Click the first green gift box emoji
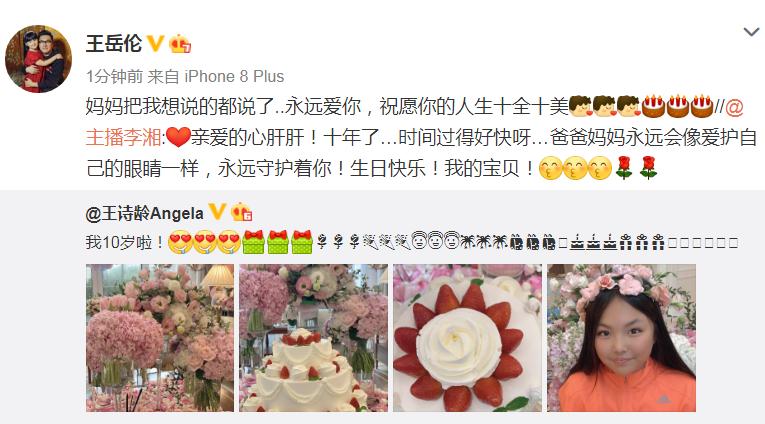765x424 pixels. pos(253,242)
